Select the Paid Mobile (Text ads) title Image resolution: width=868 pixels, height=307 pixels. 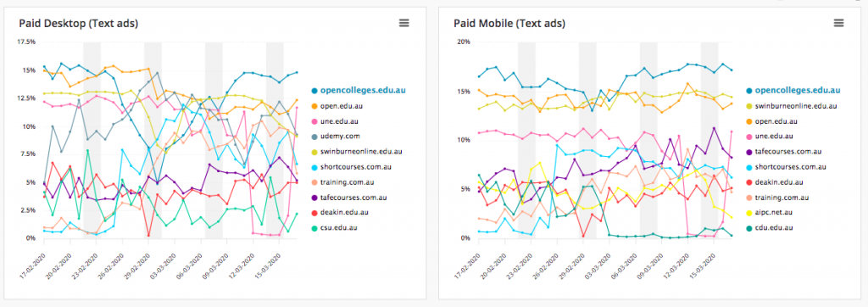(509, 23)
